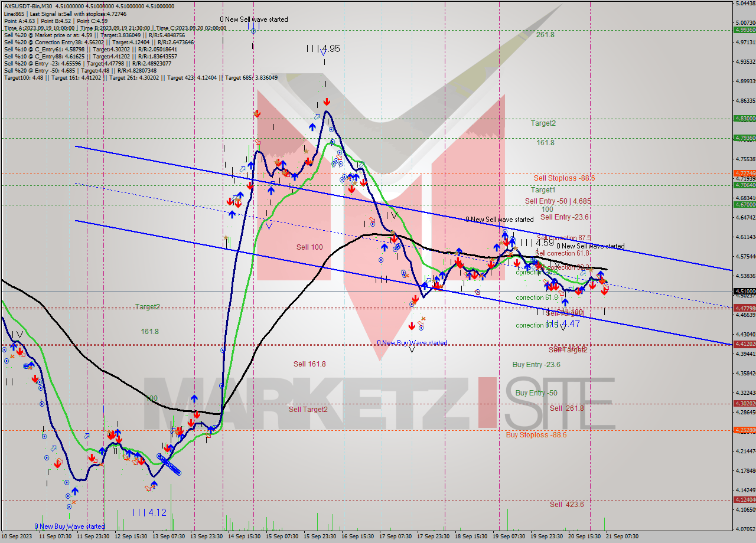
Task: Click the green 'Target1' label
Action: [543, 190]
